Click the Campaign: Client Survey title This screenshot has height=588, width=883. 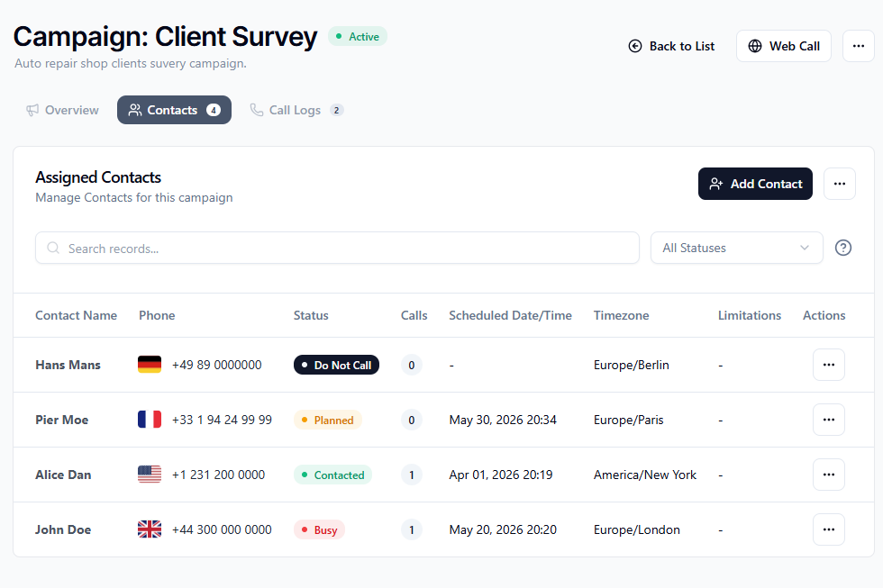point(165,37)
